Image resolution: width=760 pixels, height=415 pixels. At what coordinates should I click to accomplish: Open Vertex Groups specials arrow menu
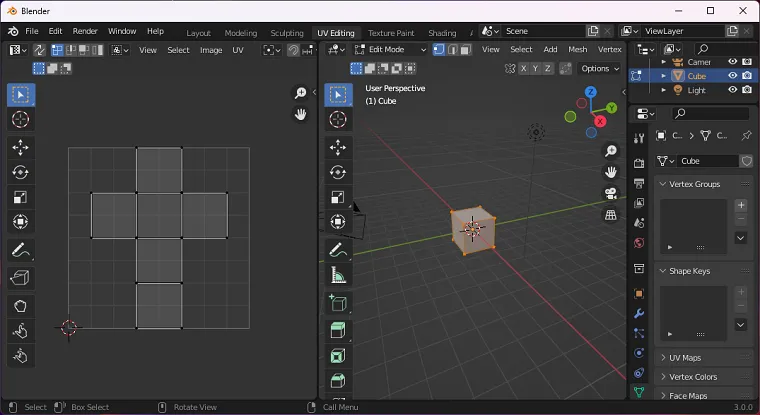[x=741, y=238]
